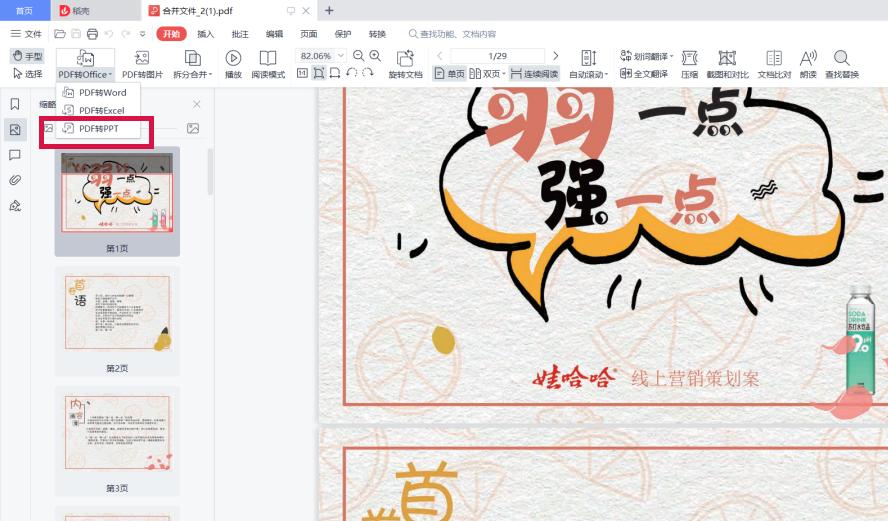Click the PDF转图片 tool
This screenshot has height=521, width=888.
click(x=142, y=64)
